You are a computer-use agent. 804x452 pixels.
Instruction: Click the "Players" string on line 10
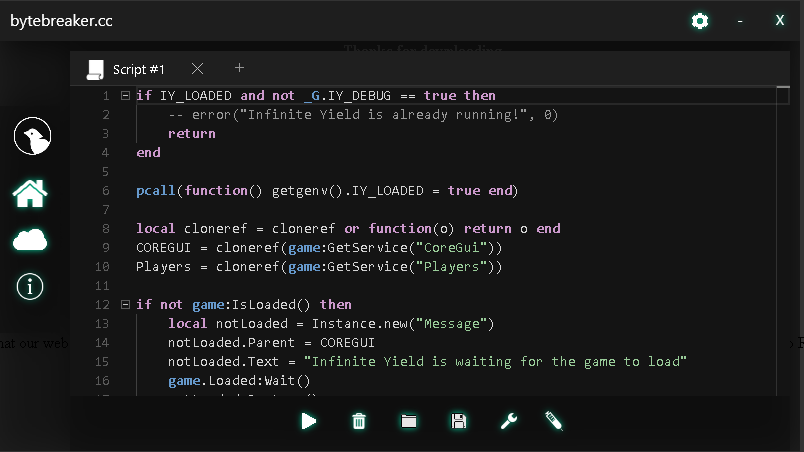(x=451, y=266)
